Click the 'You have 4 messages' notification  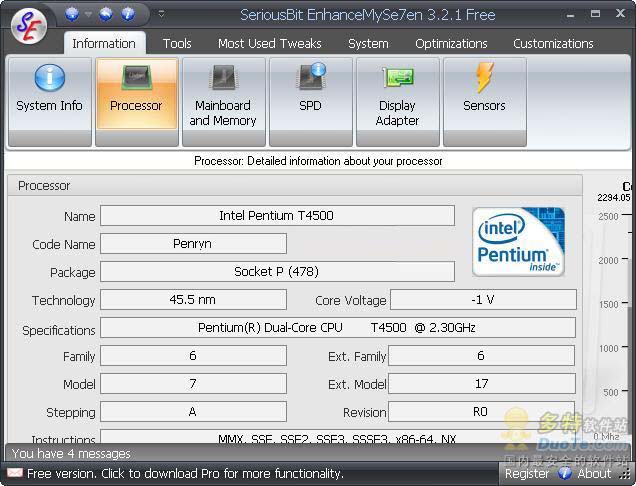(x=71, y=454)
